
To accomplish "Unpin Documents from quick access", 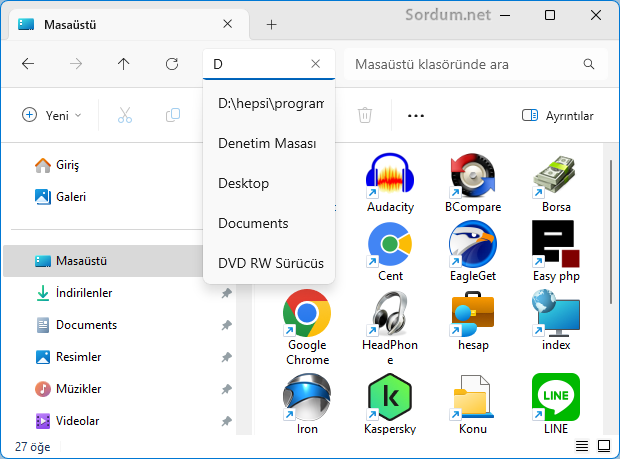I will point(227,325).
